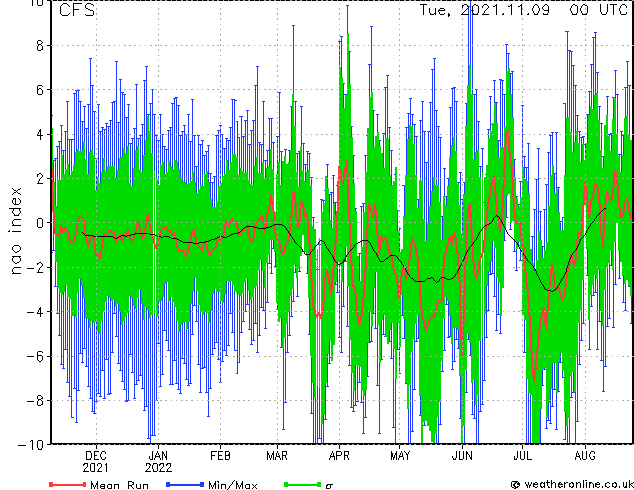Click the y-axis value -10

[32, 445]
